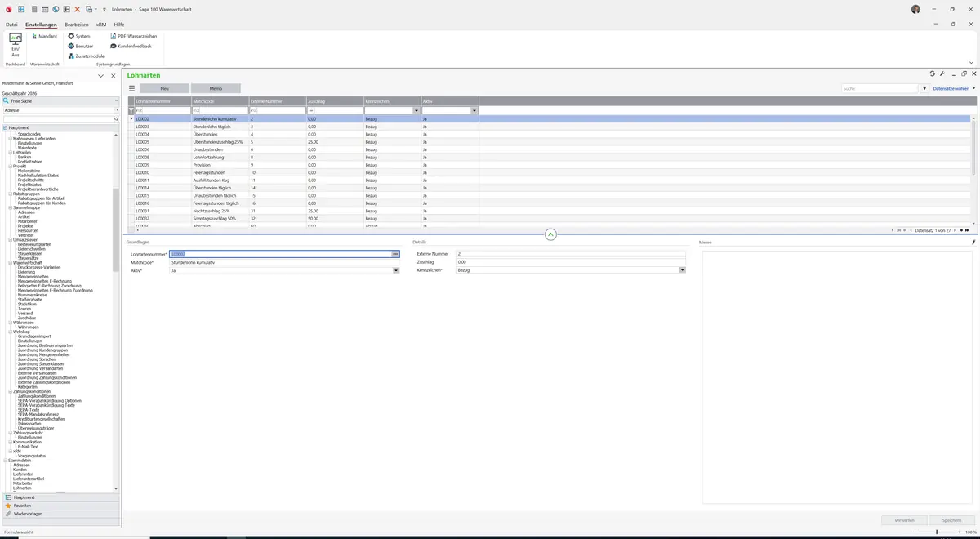
Task: Click the red X icon in the quick access toolbar
Action: (x=77, y=9)
